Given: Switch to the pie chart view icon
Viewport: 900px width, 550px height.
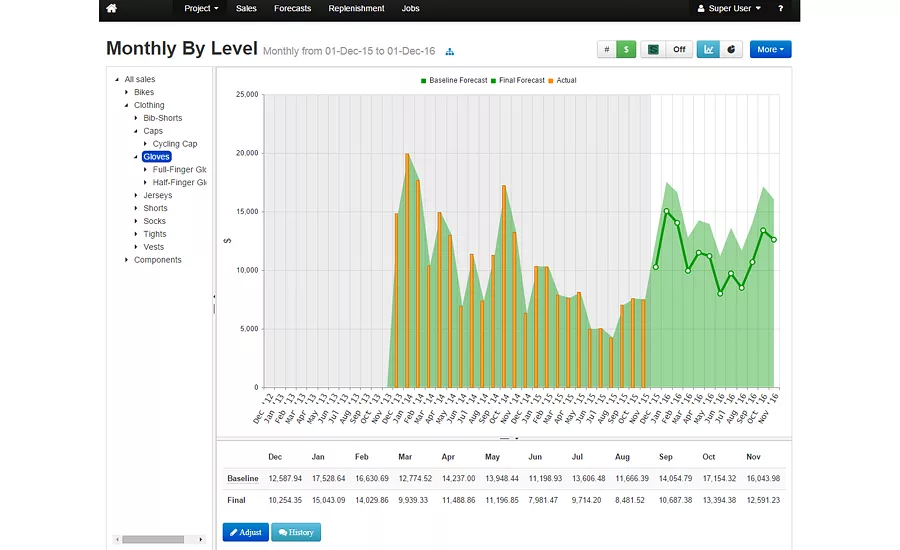Looking at the screenshot, I should pos(731,49).
